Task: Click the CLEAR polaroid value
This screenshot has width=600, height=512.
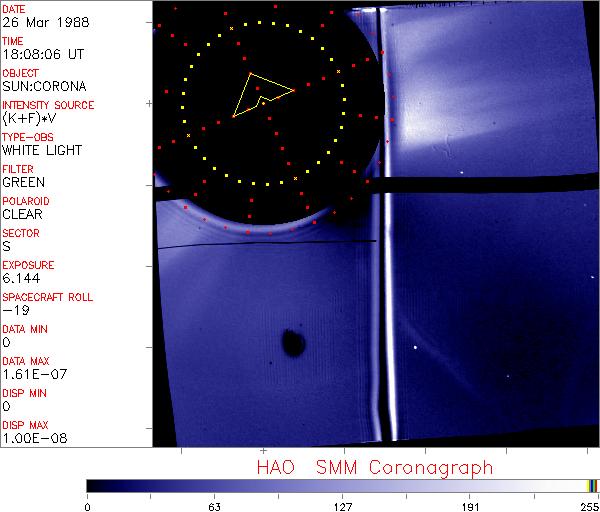Action: tap(23, 215)
